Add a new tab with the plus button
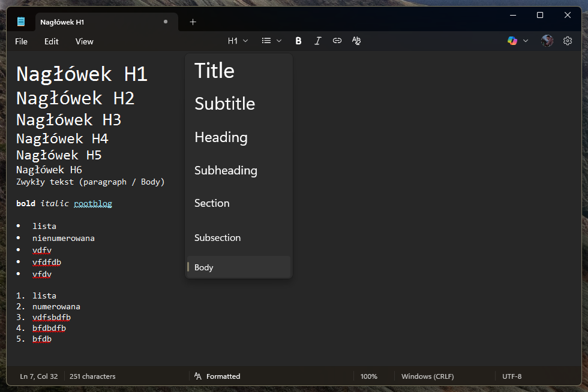 [193, 22]
